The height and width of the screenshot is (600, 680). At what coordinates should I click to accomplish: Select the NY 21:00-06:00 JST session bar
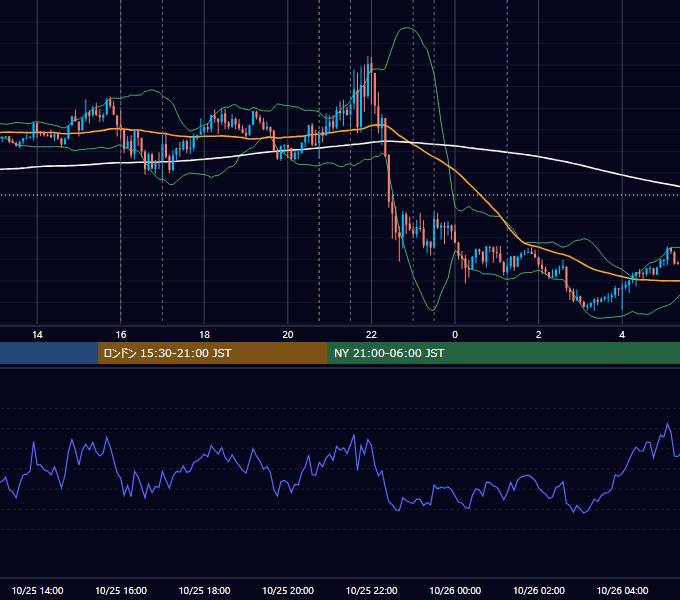click(503, 353)
